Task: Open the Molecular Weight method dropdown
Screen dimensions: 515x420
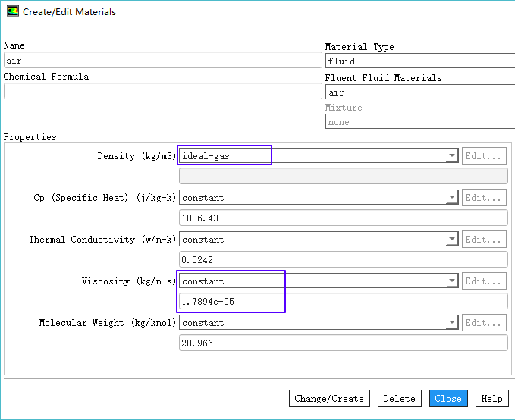Action: [x=451, y=323]
